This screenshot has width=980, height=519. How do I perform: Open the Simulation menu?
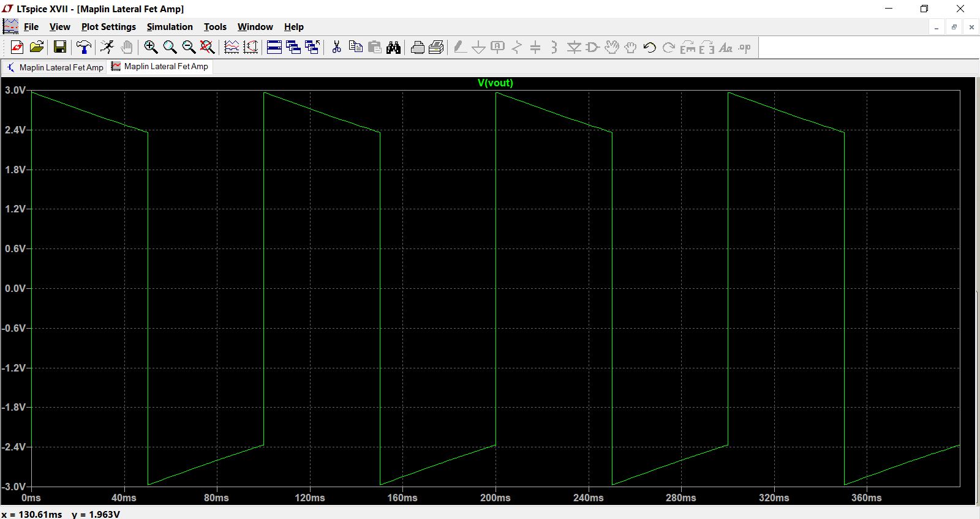[170, 27]
